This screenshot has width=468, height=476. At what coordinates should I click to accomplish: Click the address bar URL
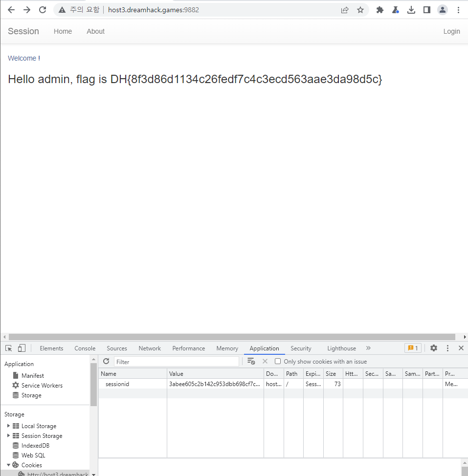click(x=154, y=10)
